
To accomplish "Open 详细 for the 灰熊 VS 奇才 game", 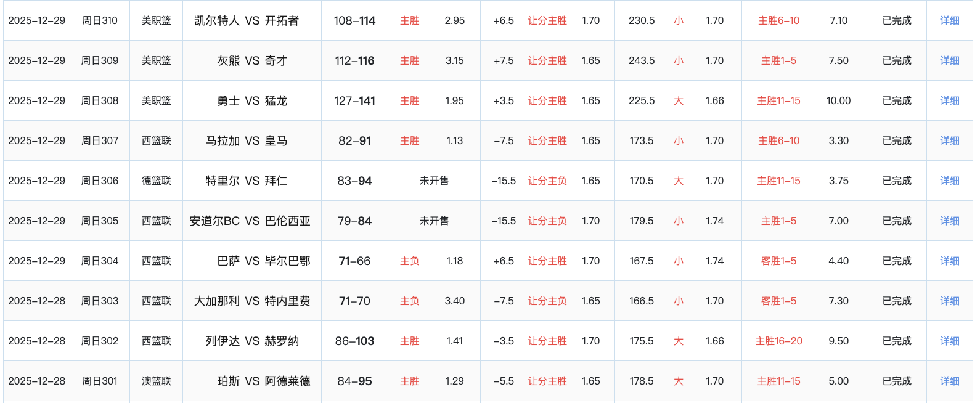I will [949, 60].
